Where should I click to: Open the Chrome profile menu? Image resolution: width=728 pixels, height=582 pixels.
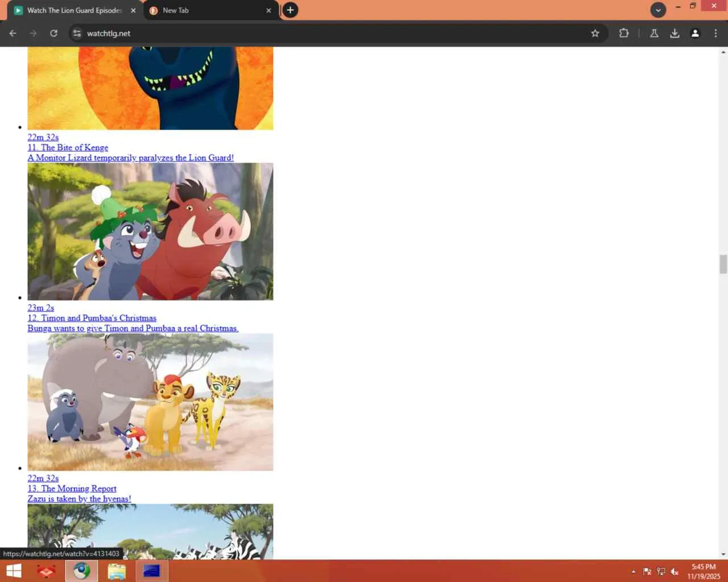coord(695,34)
